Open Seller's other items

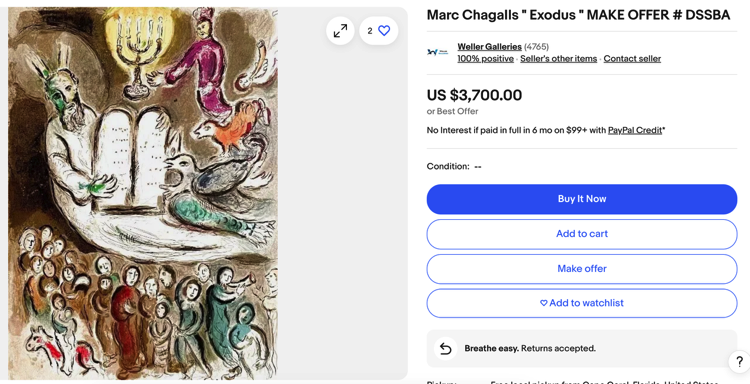[559, 59]
